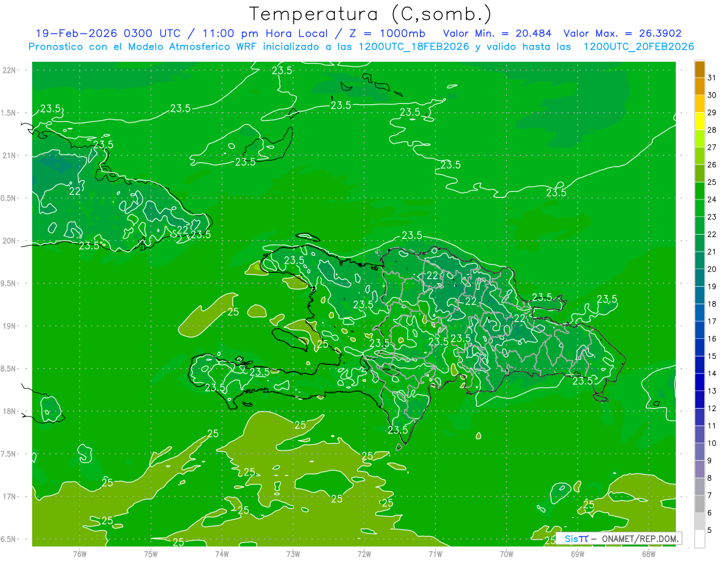Screen dimensions: 728x562
Task: Click the 'Temperatura (C,somb.)' map title
Action: pos(371,14)
